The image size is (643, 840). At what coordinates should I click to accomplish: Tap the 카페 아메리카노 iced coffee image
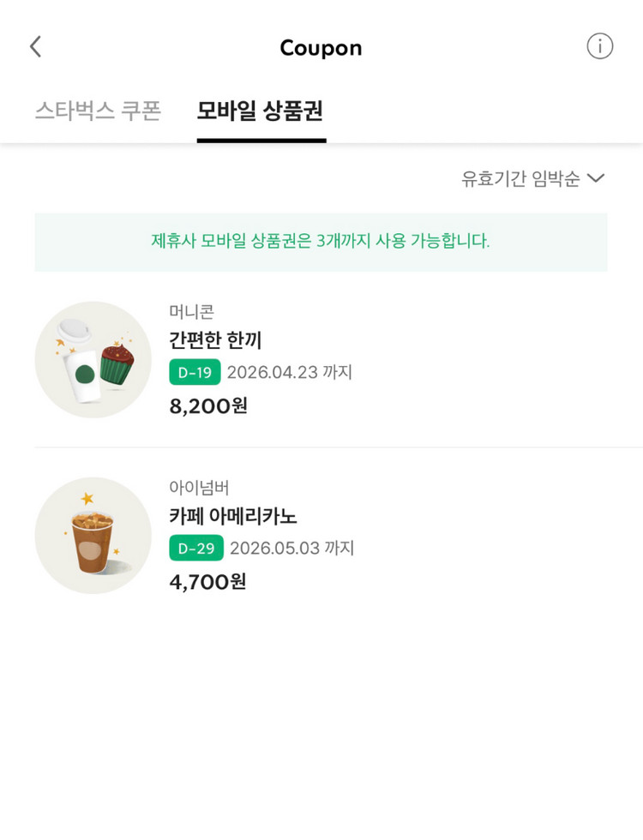click(x=93, y=536)
